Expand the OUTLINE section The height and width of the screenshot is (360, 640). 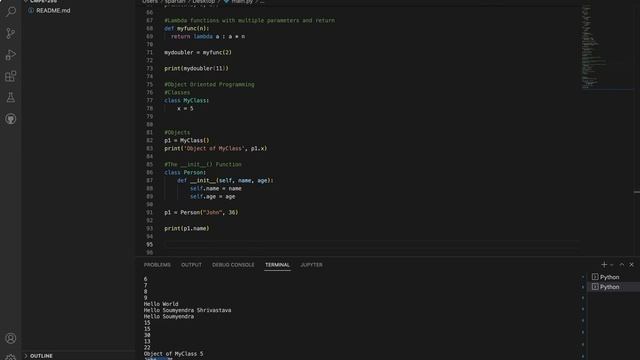point(41,356)
